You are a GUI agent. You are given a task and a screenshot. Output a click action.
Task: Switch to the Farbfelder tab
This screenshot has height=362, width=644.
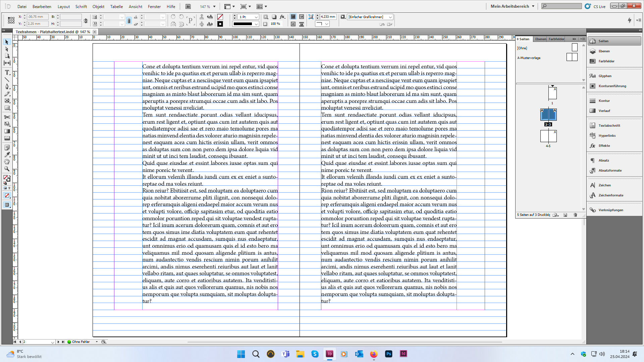[556, 39]
